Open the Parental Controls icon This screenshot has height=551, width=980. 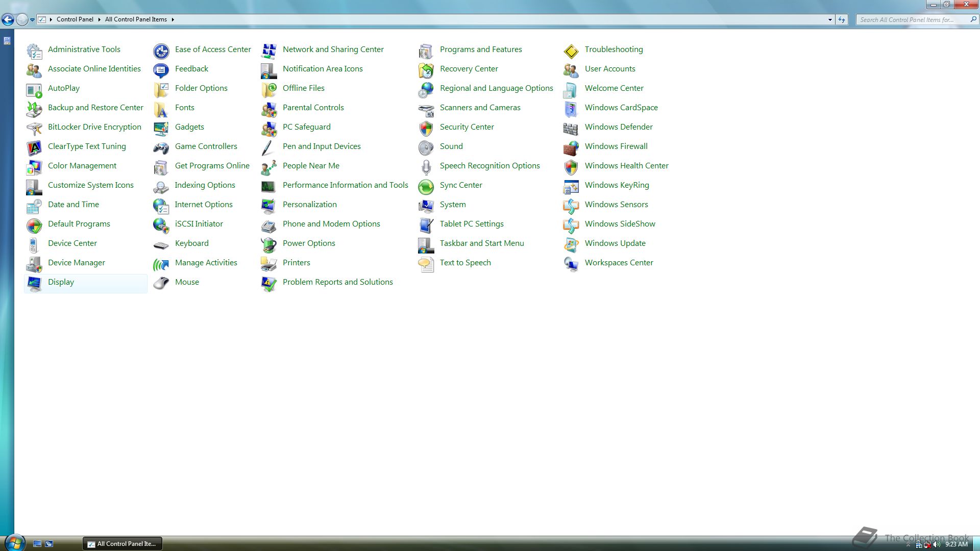(269, 109)
